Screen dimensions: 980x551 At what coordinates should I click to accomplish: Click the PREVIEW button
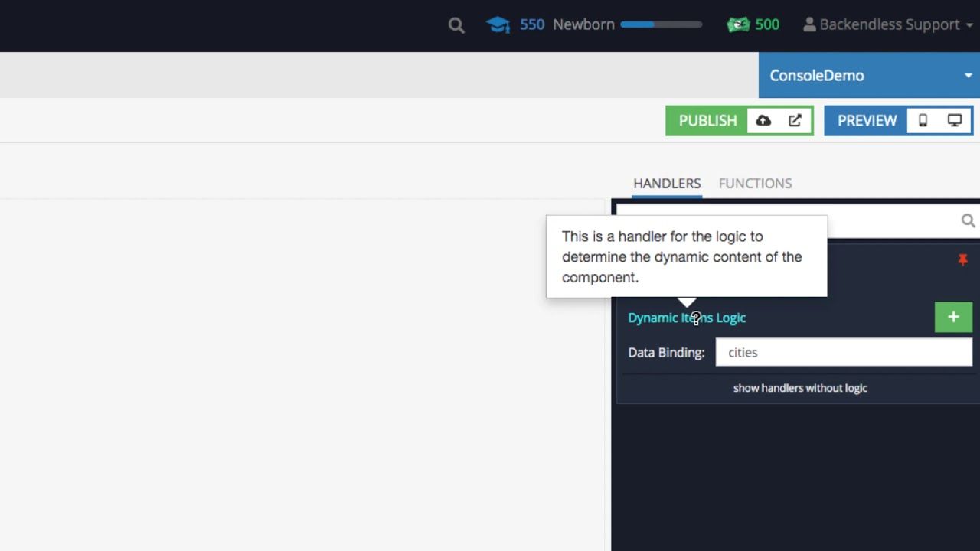[867, 121]
